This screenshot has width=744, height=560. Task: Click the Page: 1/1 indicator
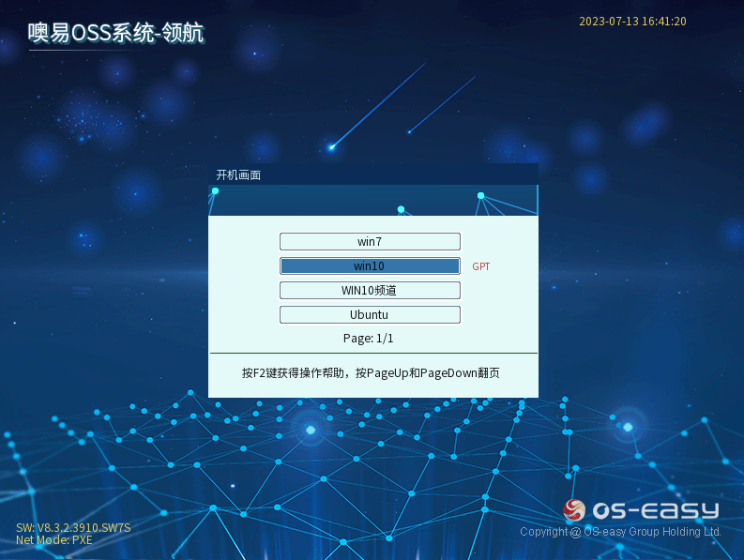369,338
